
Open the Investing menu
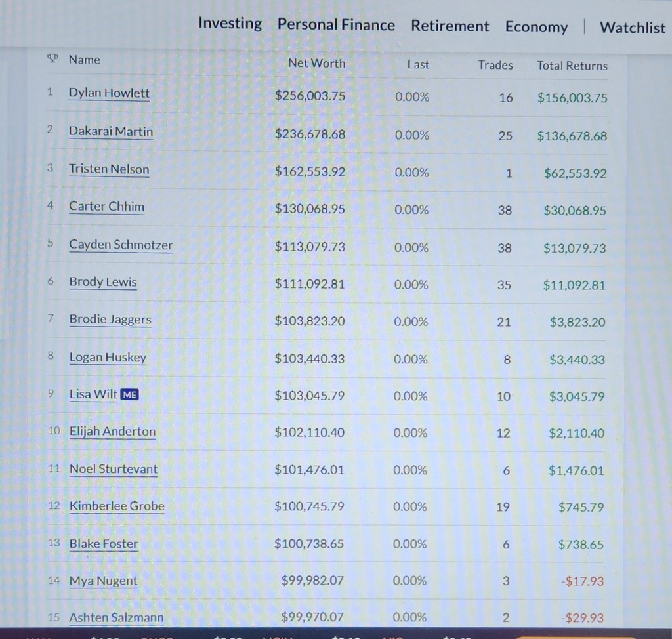(x=230, y=24)
